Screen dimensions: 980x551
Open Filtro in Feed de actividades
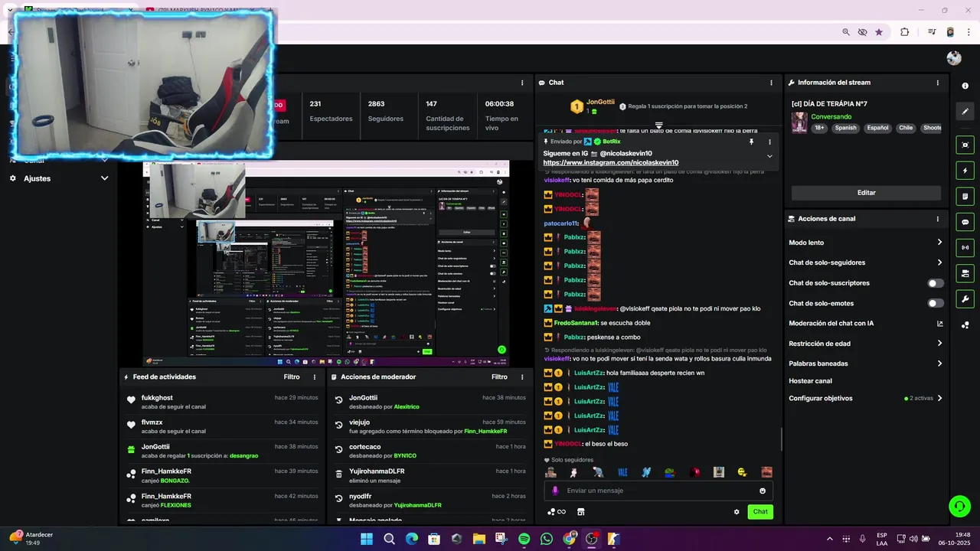click(x=292, y=377)
